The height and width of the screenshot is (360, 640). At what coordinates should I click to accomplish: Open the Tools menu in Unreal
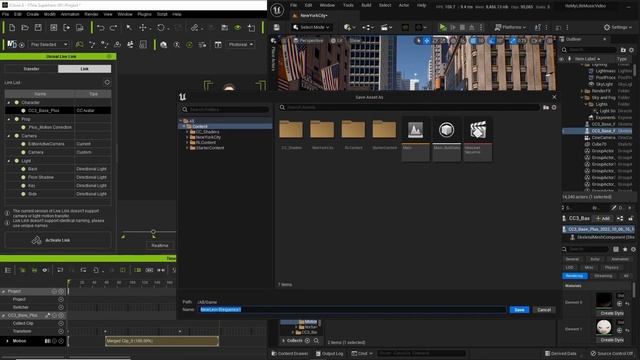pyautogui.click(x=348, y=5)
